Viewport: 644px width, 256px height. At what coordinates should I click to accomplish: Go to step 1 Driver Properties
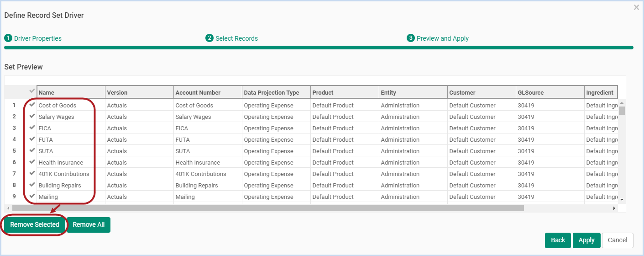pos(33,38)
